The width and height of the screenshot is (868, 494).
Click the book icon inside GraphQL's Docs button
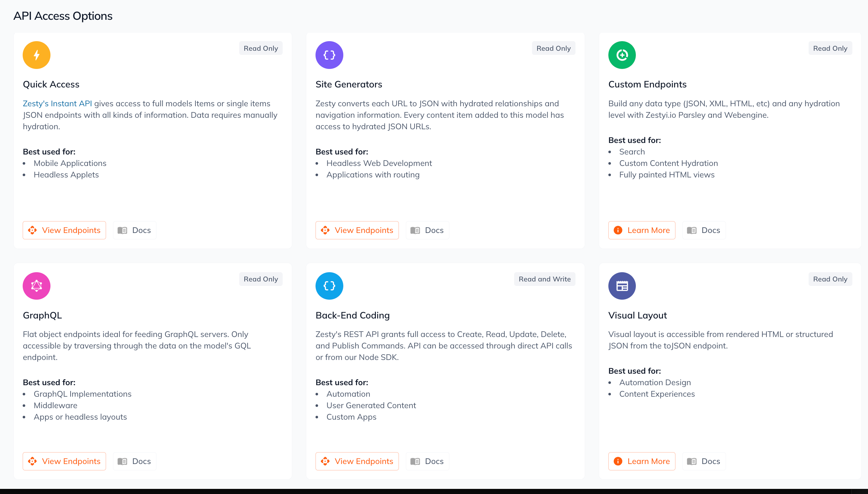tap(122, 461)
